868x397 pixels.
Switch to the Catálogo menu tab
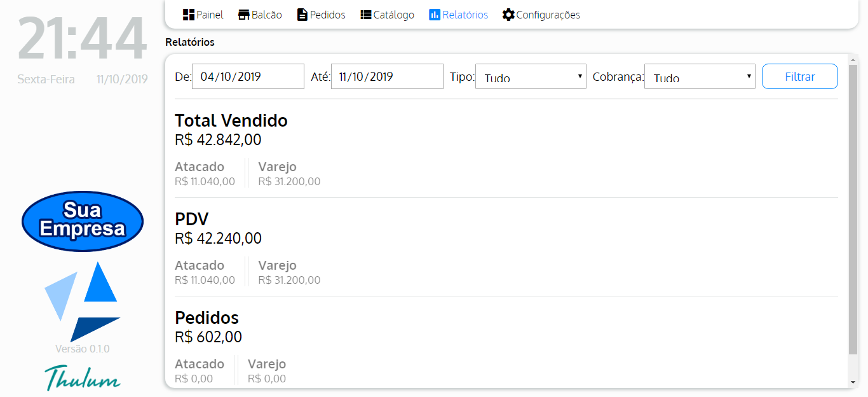(394, 15)
